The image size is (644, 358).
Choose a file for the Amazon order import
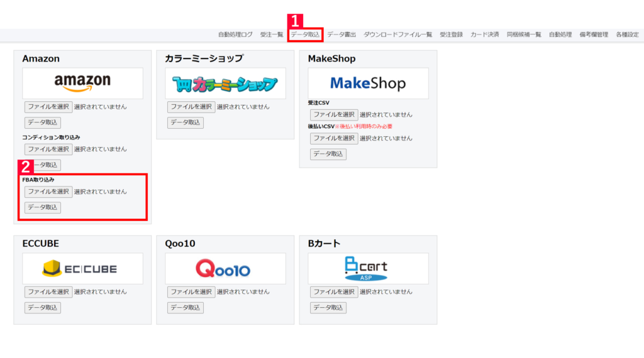point(48,107)
